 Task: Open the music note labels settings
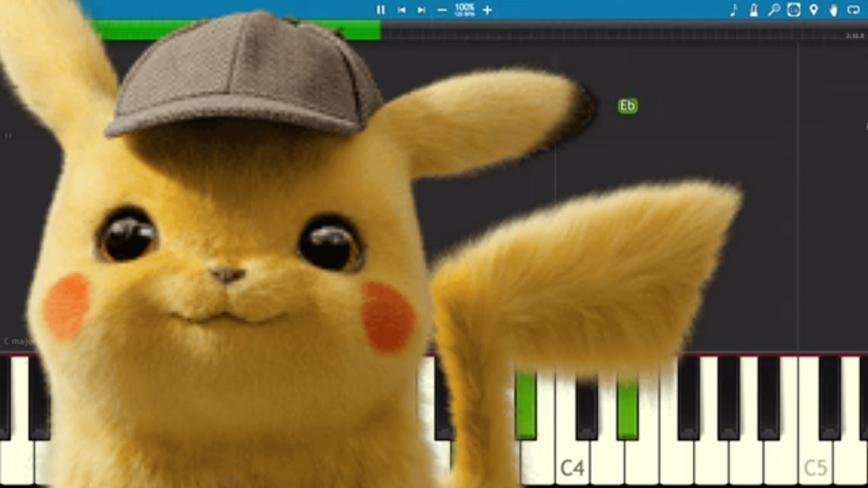point(734,10)
